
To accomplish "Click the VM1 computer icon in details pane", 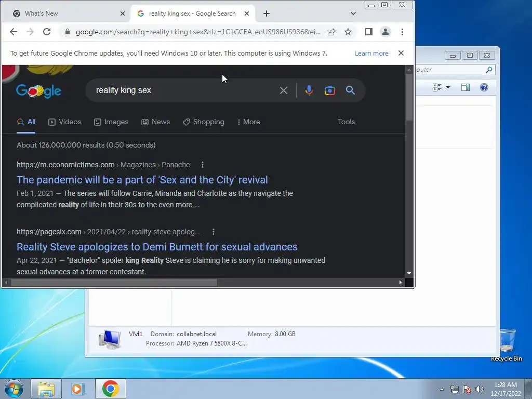I will click(110, 339).
